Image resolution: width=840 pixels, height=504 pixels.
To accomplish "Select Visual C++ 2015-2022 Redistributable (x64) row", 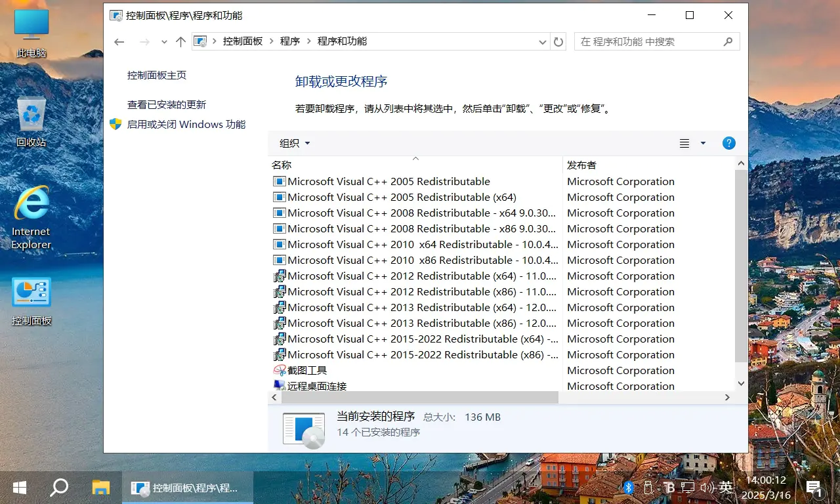I will (501, 339).
